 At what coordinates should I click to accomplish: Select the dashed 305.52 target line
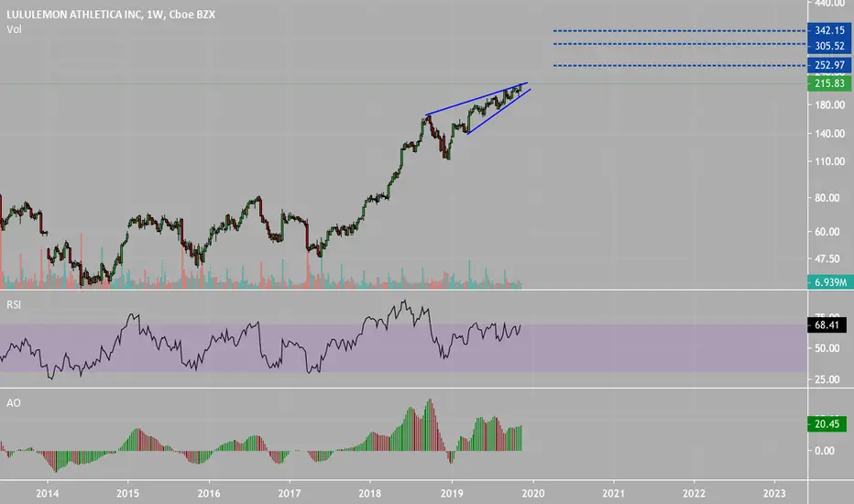[680, 44]
